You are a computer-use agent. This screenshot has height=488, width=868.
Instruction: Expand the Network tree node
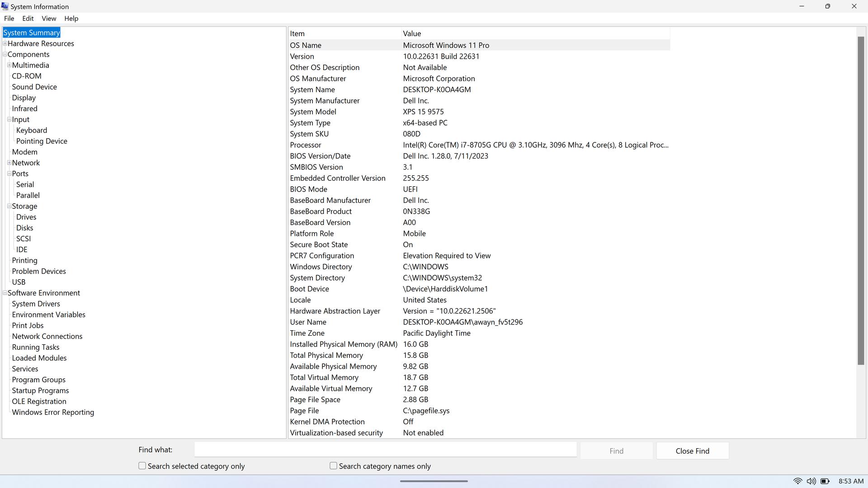click(9, 163)
